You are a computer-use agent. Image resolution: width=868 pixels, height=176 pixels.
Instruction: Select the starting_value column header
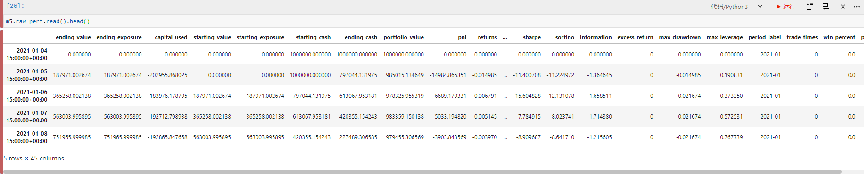(212, 37)
